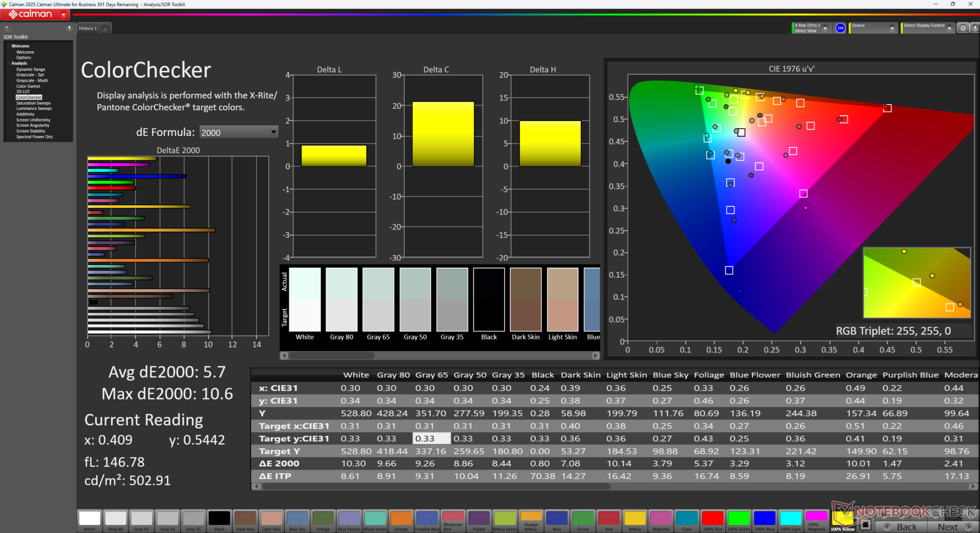
Task: Select the Dark Skin actual/target swatch
Action: click(x=526, y=300)
